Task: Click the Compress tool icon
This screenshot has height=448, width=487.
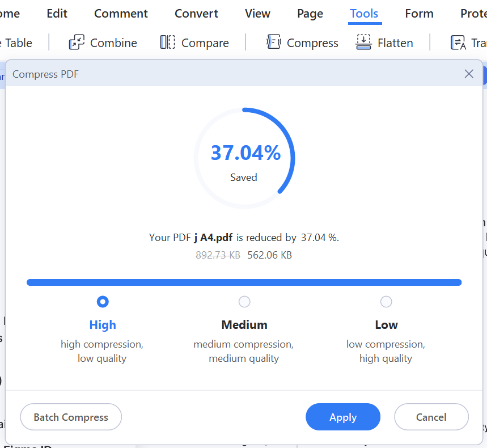Action: point(274,43)
